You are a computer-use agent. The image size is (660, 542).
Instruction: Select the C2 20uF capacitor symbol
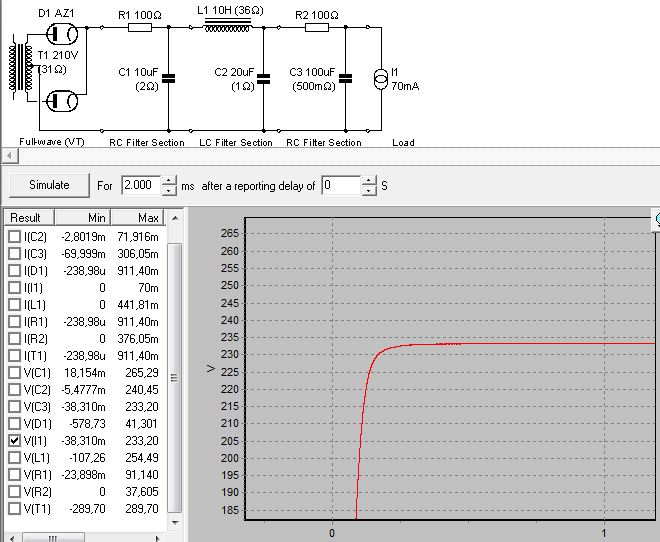click(x=263, y=78)
